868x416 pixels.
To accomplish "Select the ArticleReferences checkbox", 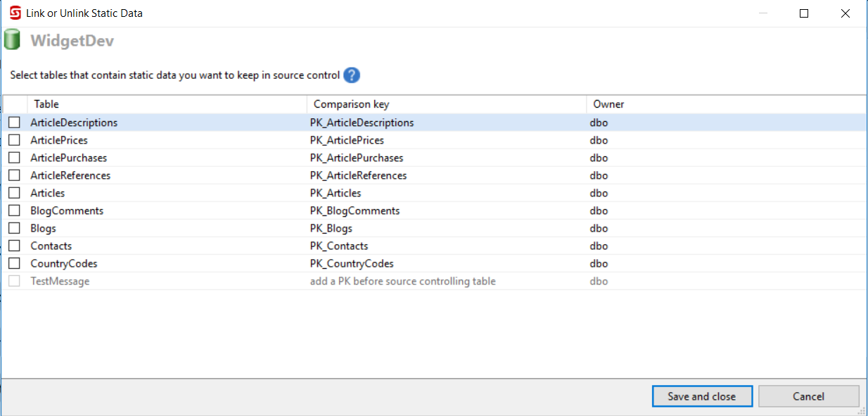I will coord(14,175).
